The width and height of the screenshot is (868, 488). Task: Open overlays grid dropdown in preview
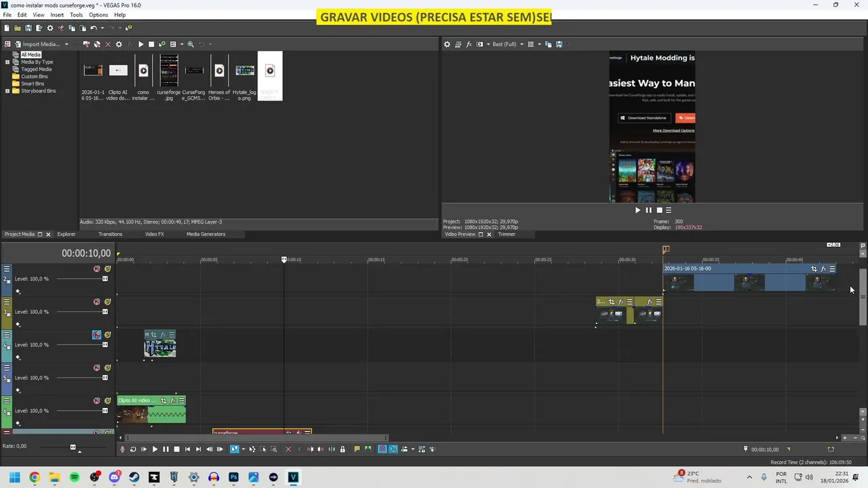(x=539, y=45)
